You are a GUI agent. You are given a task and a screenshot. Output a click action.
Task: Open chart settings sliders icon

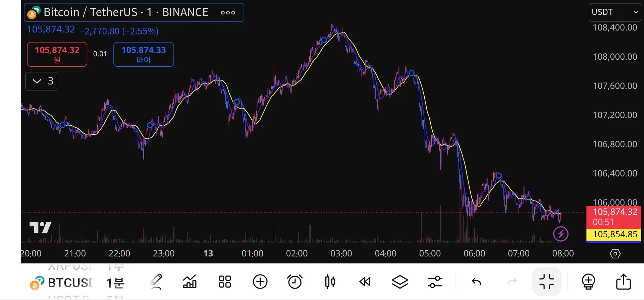click(x=435, y=282)
